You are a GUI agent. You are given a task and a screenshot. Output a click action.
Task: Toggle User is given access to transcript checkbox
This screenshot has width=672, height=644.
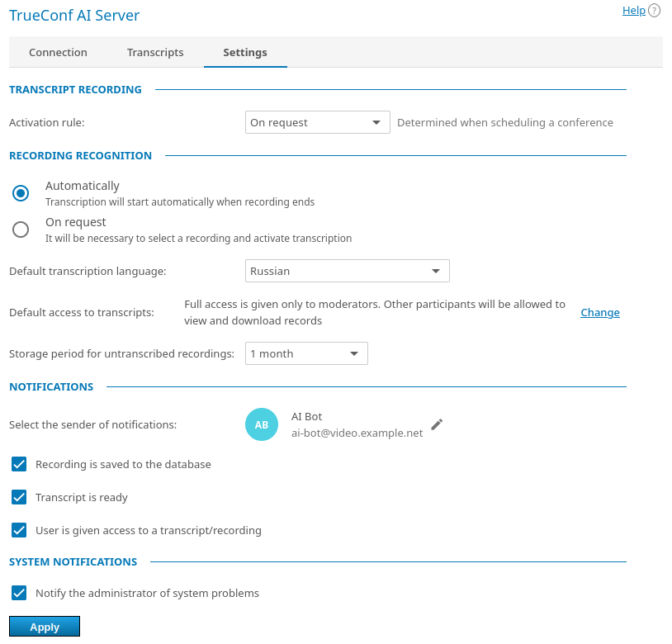click(x=20, y=530)
